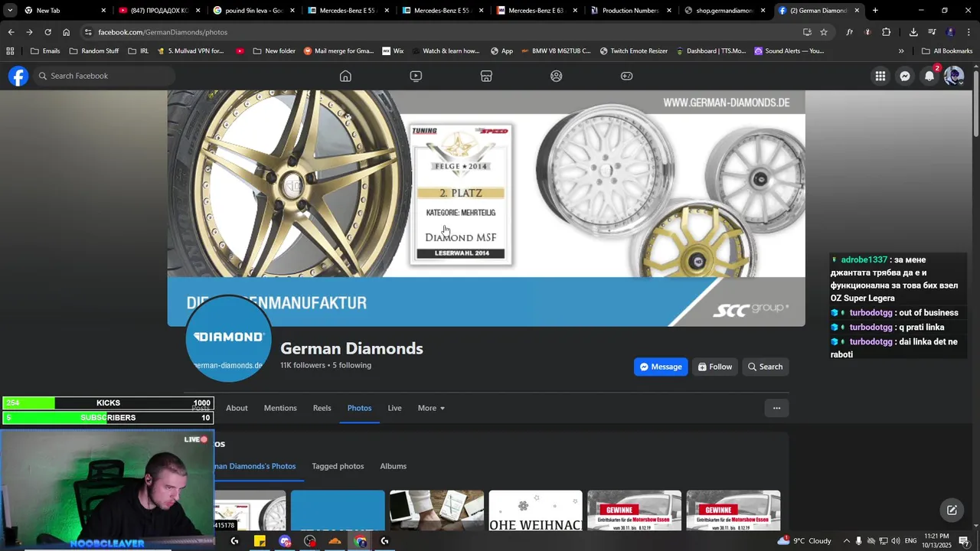Screen dimensions: 980x551
Task: Open the OHE WEIHNAC photo thumbnail
Action: pyautogui.click(x=535, y=510)
